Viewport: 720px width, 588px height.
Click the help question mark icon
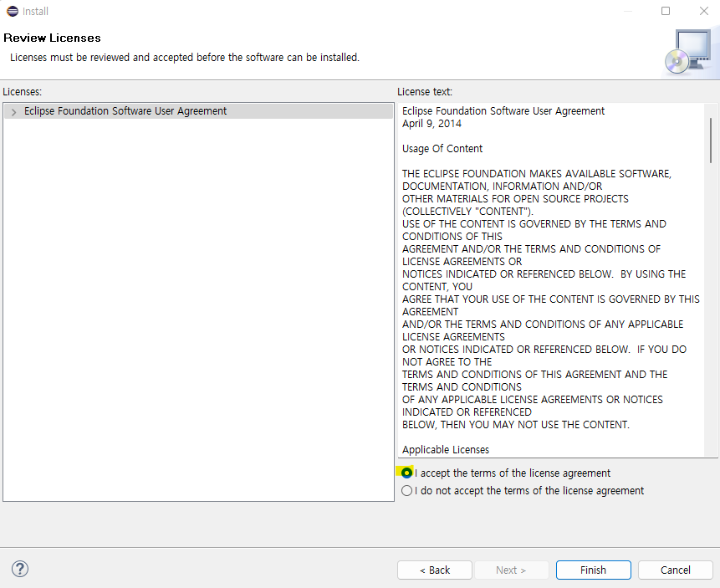click(20, 569)
